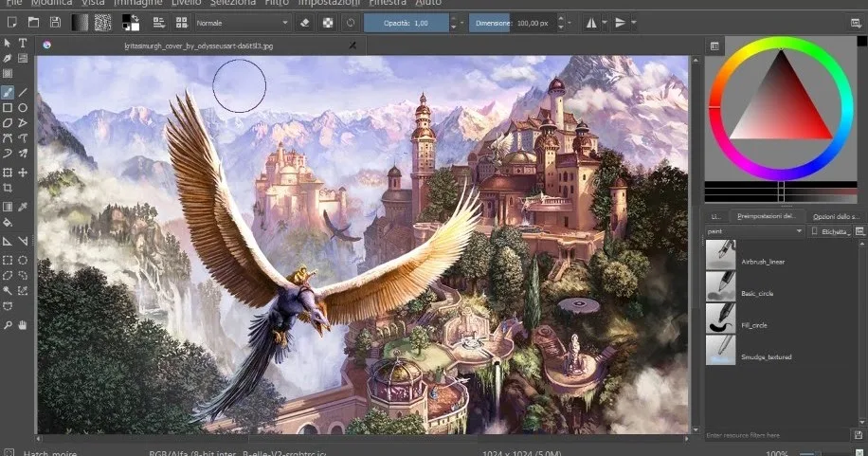Viewport: 868px width, 456px height.
Task: Select the Text tool
Action: tap(23, 43)
